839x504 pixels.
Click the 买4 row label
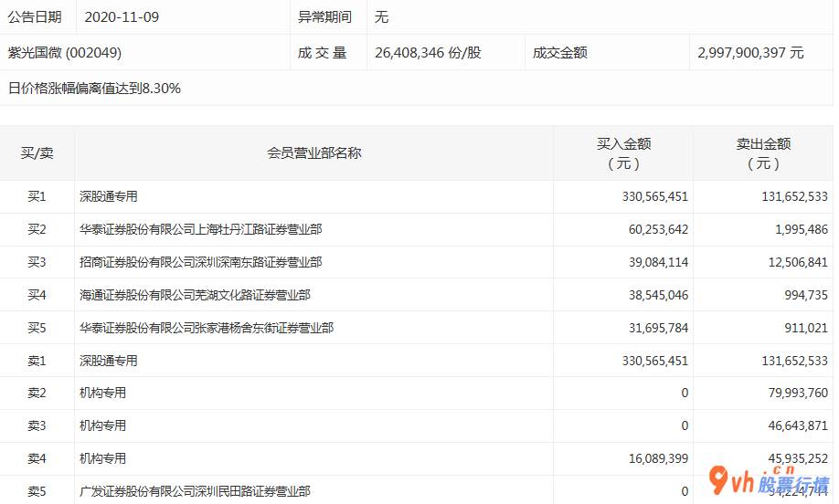click(37, 295)
